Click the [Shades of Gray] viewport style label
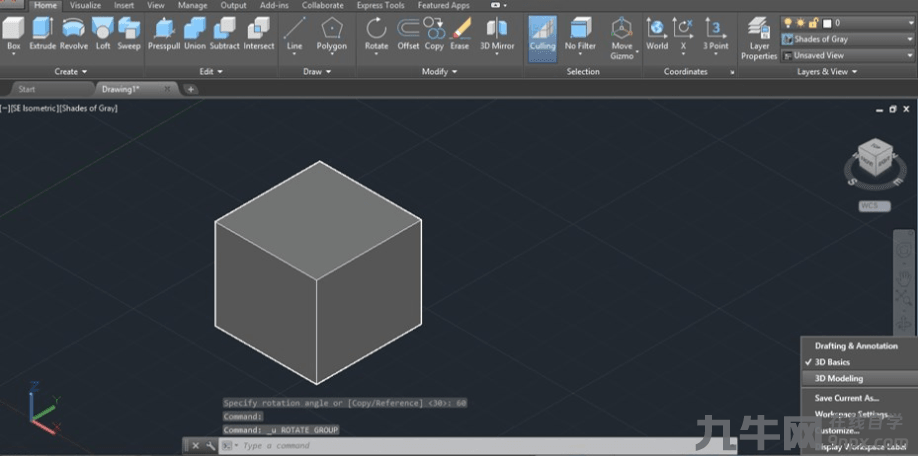This screenshot has height=456, width=918. pyautogui.click(x=88, y=108)
